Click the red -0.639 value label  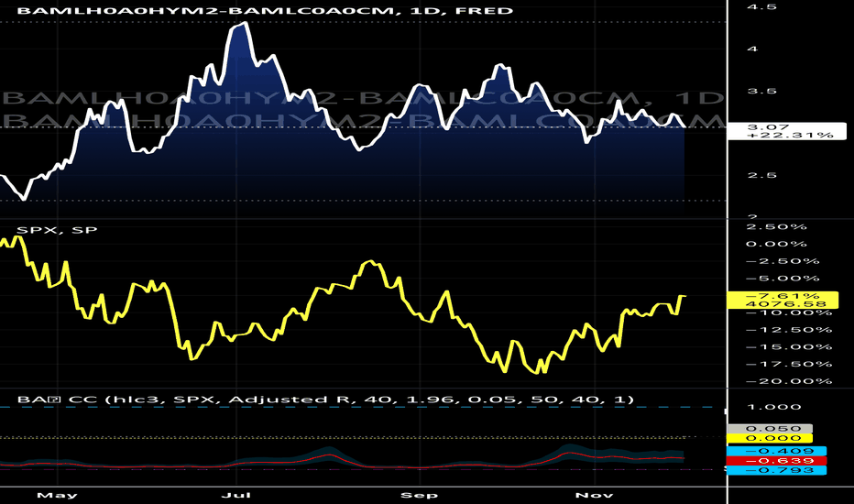(777, 461)
